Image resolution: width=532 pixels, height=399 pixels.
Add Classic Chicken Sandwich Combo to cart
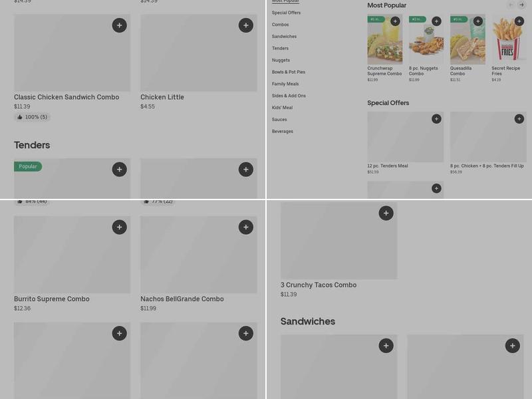pyautogui.click(x=120, y=25)
